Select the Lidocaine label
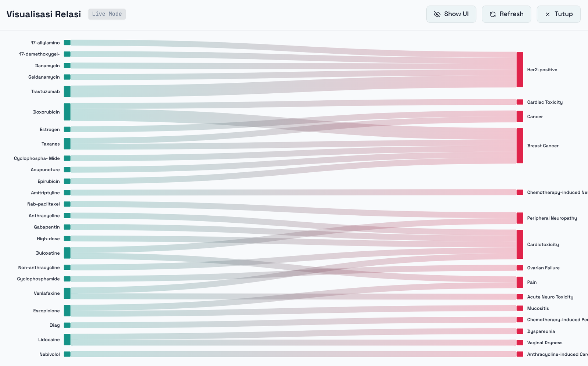 49,340
